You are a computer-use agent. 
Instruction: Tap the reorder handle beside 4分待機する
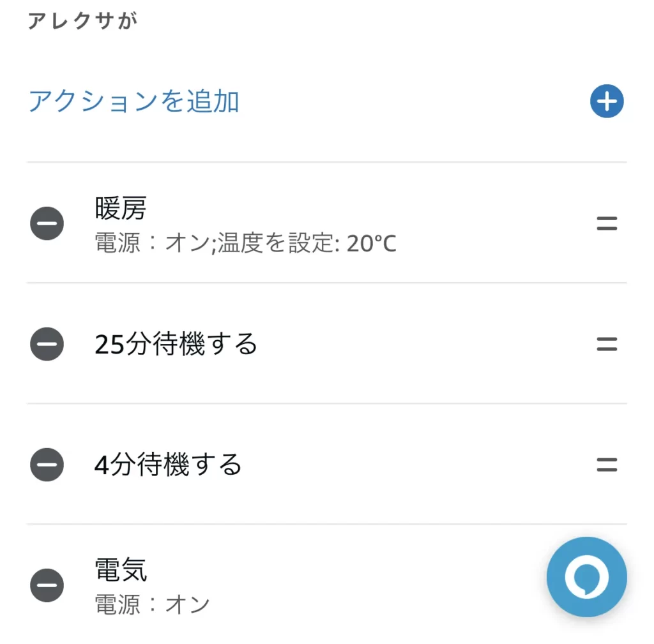(607, 465)
